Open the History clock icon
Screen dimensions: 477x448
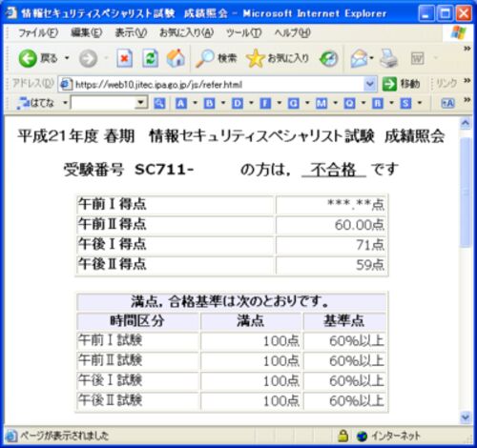(328, 59)
